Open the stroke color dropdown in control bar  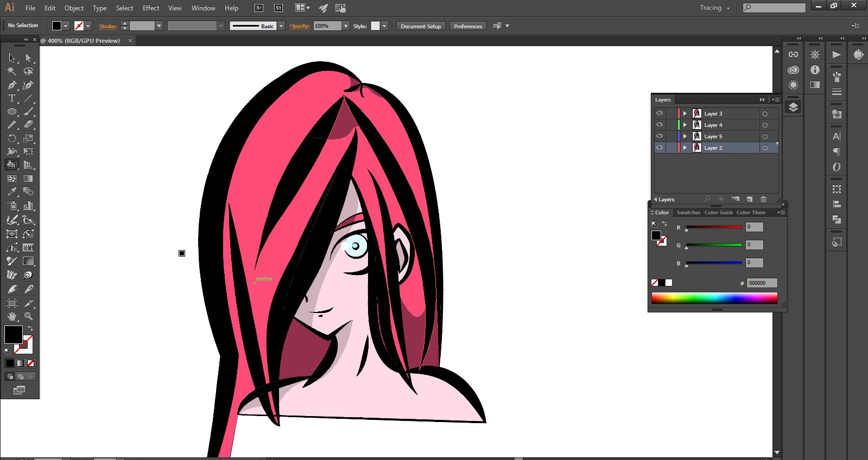tap(88, 26)
